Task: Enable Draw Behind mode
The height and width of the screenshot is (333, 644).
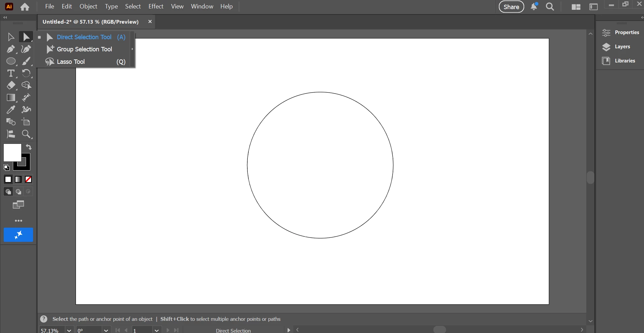Action: click(x=19, y=192)
